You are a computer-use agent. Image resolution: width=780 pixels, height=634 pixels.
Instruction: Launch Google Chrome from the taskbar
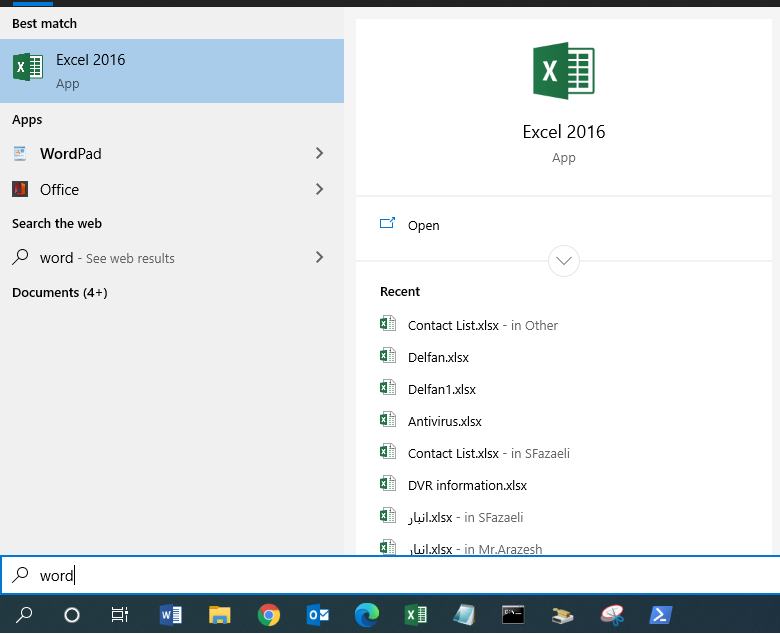269,615
